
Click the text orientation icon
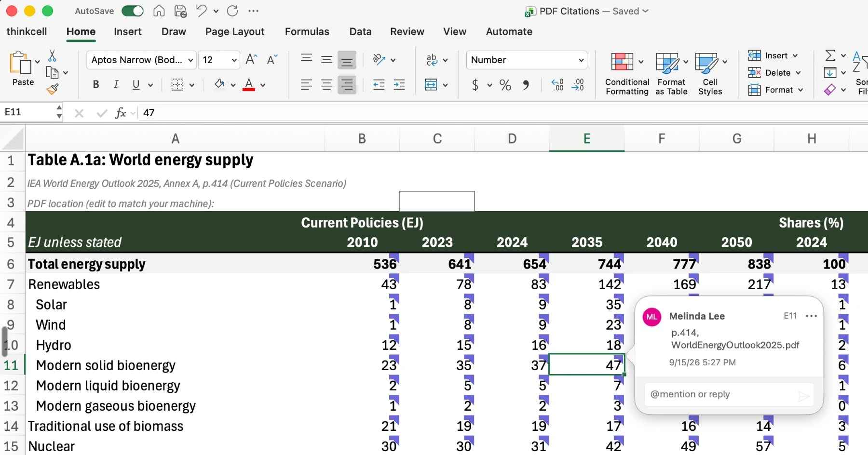[x=379, y=59]
